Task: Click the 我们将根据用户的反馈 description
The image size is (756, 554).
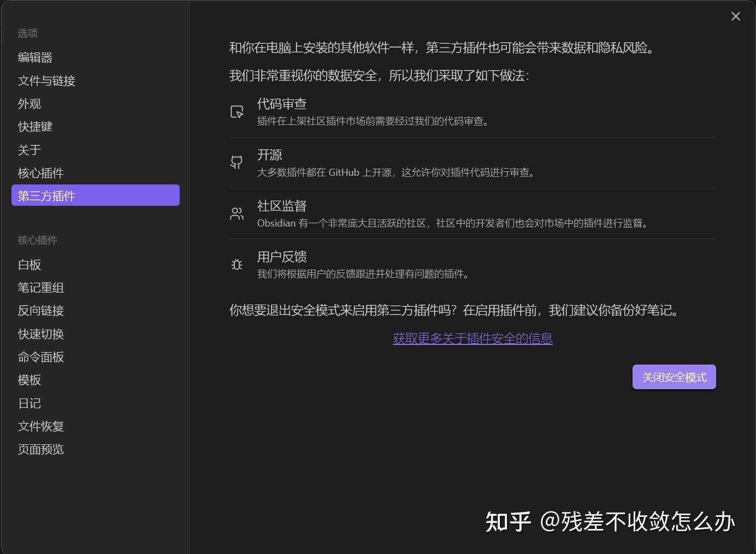Action: click(364, 274)
